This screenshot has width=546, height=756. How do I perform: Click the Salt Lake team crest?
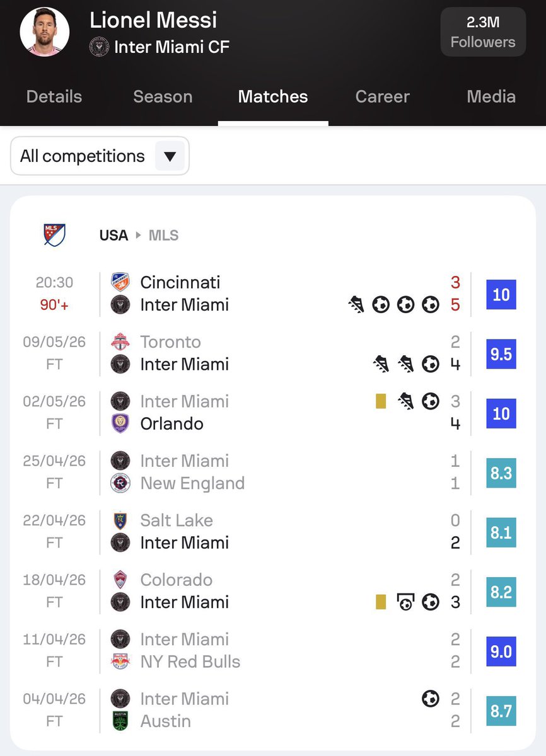click(120, 520)
